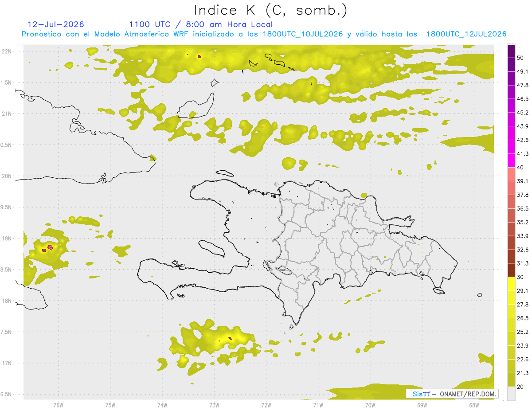The image size is (532, 411).
Task: Click colorbar value '31.3'
Action: 523,263
